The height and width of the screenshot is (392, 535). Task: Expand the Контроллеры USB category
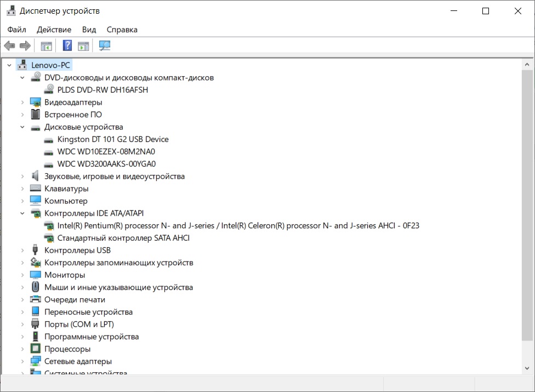tap(22, 251)
